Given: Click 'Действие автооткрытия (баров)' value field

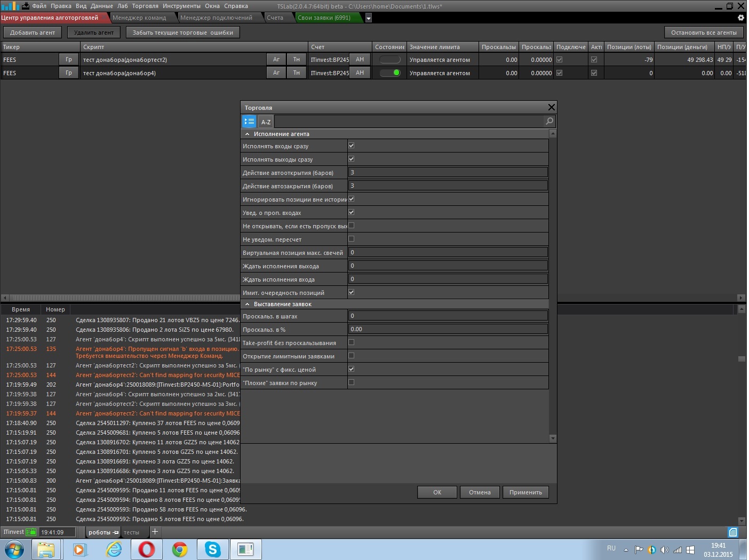Looking at the screenshot, I should [448, 172].
